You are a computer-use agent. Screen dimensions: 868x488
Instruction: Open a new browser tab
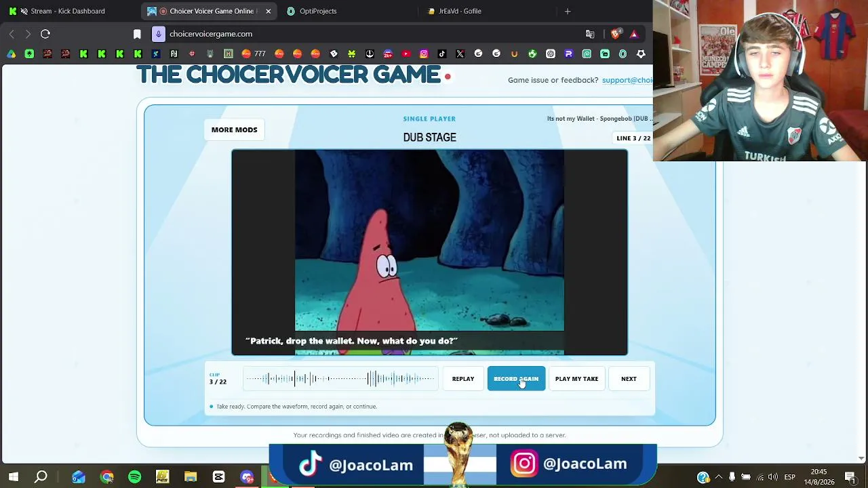pos(568,11)
